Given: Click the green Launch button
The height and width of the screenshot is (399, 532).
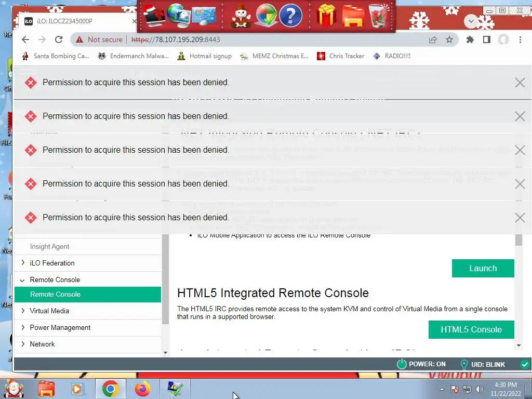Looking at the screenshot, I should coord(483,269).
